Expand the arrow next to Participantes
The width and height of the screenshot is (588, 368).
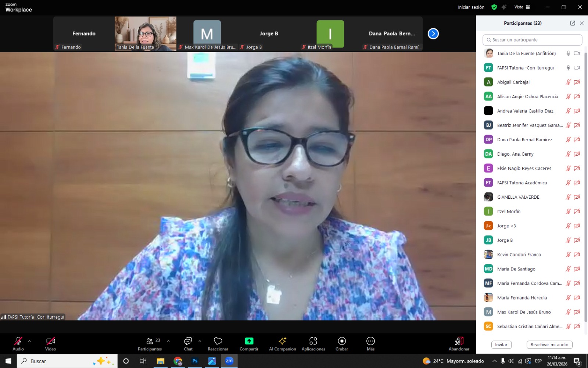(x=168, y=341)
